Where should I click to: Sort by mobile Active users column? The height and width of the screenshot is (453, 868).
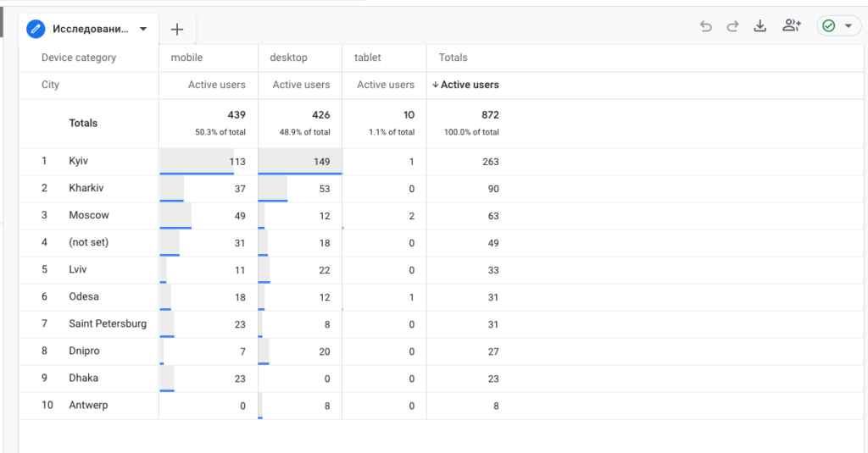pos(217,85)
